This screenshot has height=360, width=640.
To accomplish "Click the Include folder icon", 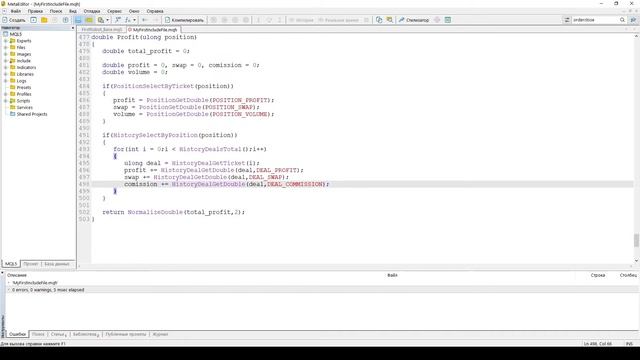I will (x=13, y=61).
